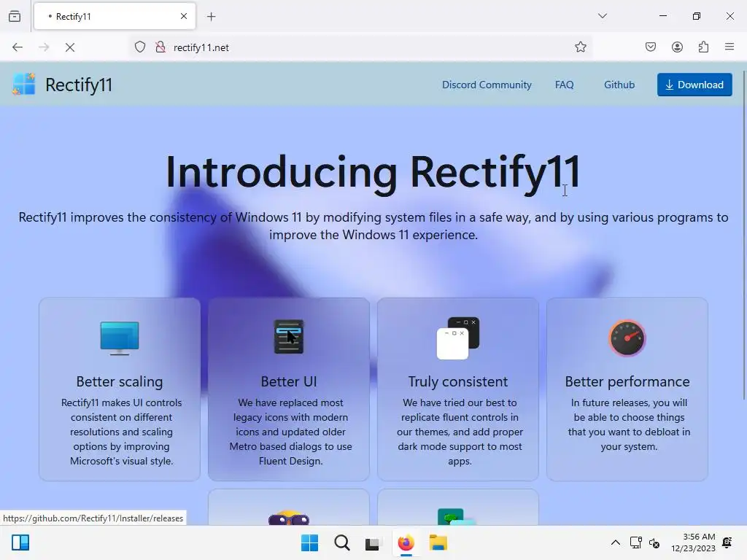Screen dimensions: 747x560
Task: Click the Better performance gauge icon
Action: point(627,338)
